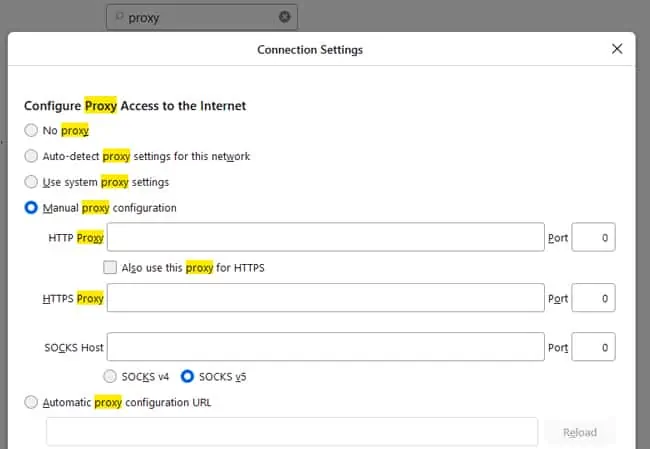
Task: Click the HTTP Proxy Port field
Action: pyautogui.click(x=593, y=237)
